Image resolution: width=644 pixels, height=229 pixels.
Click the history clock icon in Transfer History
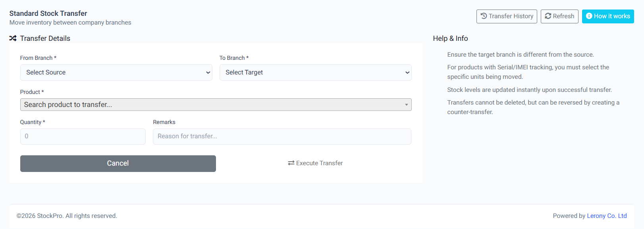click(x=484, y=16)
